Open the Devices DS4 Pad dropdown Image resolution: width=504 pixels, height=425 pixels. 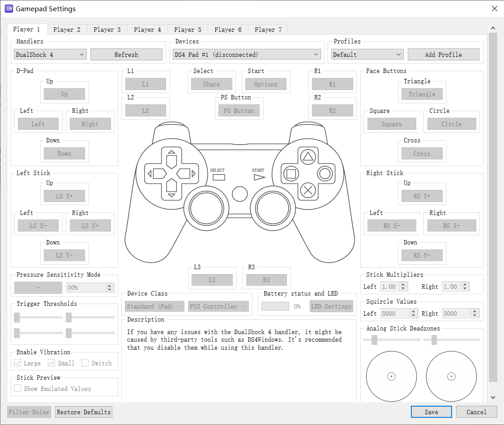(x=247, y=54)
